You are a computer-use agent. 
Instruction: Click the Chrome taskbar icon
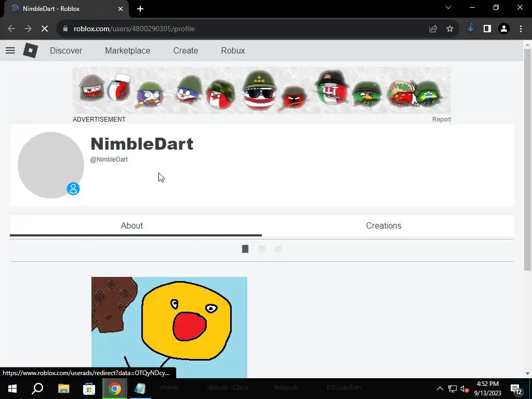tap(115, 389)
